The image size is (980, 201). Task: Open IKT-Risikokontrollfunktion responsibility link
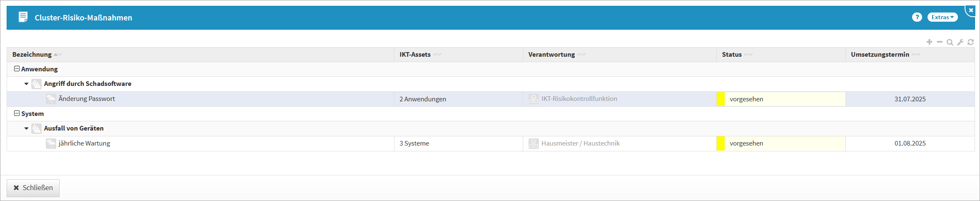tap(579, 99)
